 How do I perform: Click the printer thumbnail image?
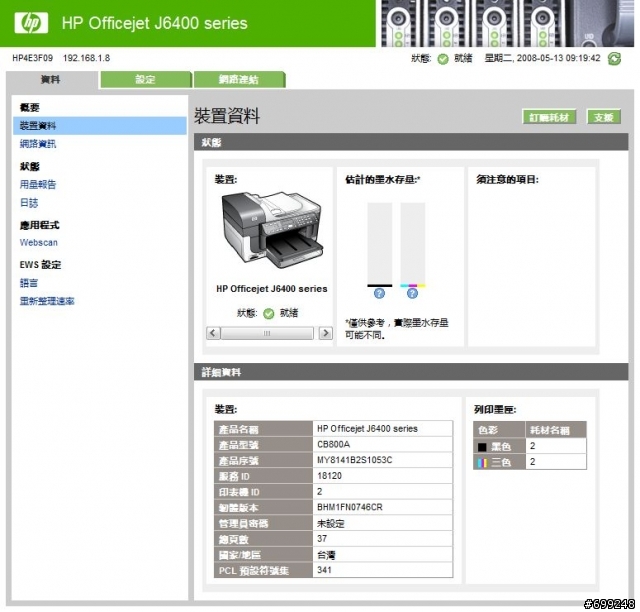click(x=272, y=230)
